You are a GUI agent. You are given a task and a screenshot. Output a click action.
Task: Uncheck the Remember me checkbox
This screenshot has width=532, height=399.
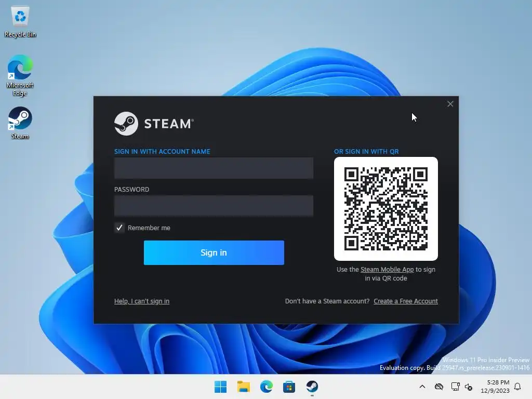pyautogui.click(x=119, y=228)
